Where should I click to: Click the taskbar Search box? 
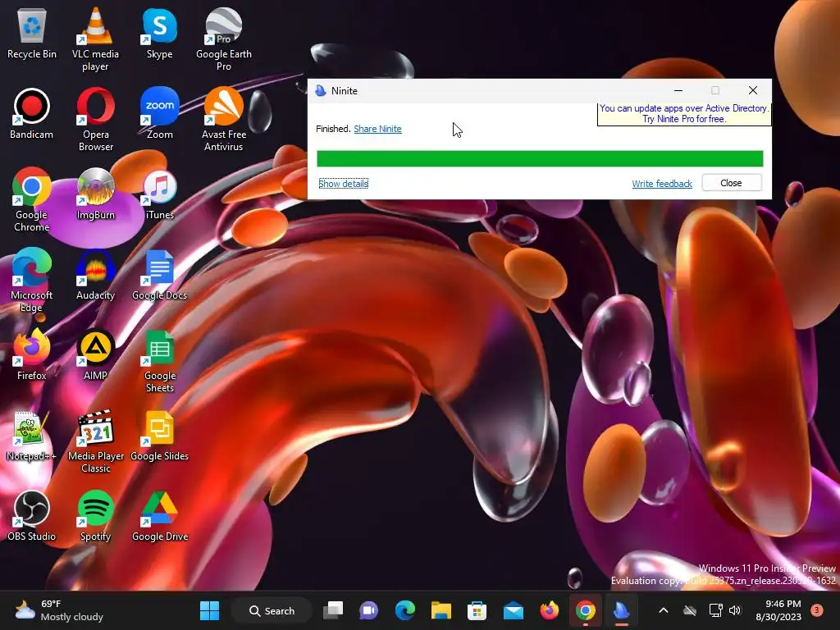272,610
